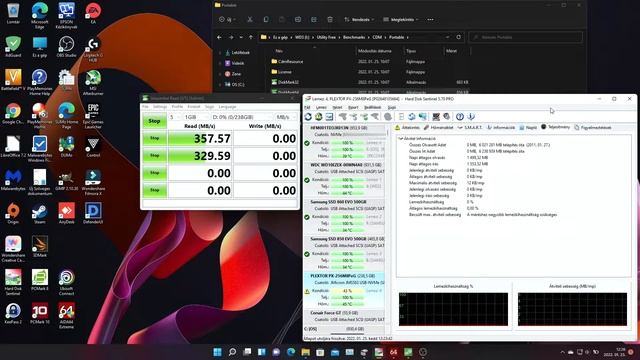Expand the Megtekintés view dropdown in Explorer
The height and width of the screenshot is (360, 640).
[401, 20]
